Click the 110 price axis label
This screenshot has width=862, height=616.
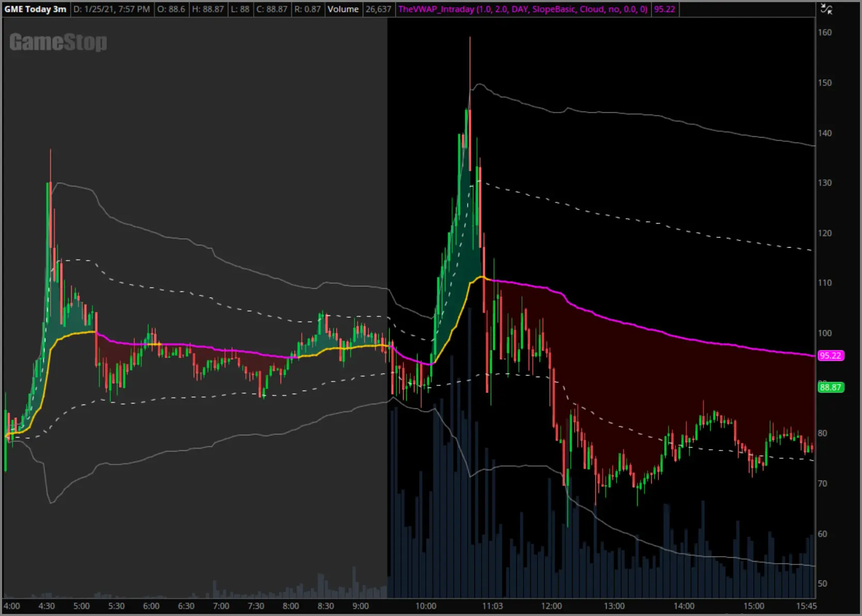(825, 283)
